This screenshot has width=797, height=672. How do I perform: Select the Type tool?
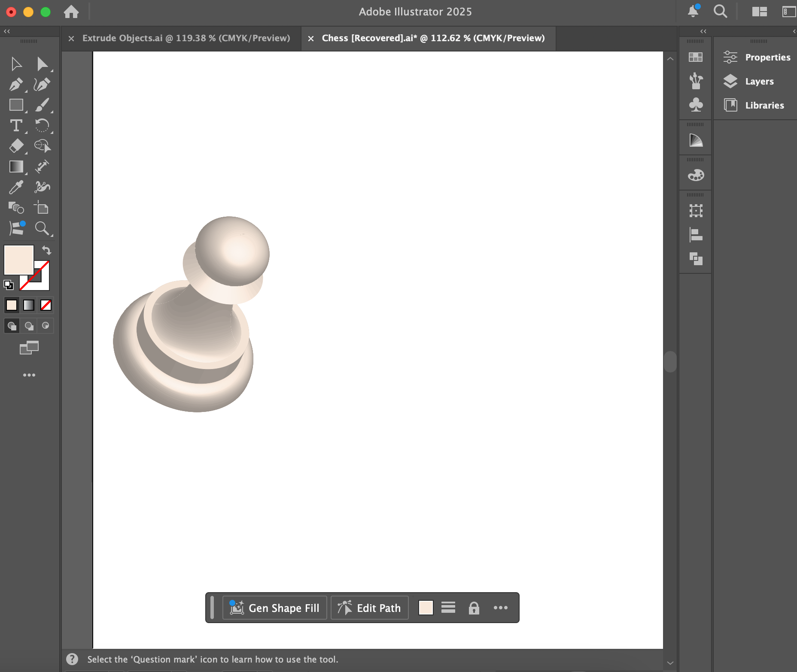[16, 126]
